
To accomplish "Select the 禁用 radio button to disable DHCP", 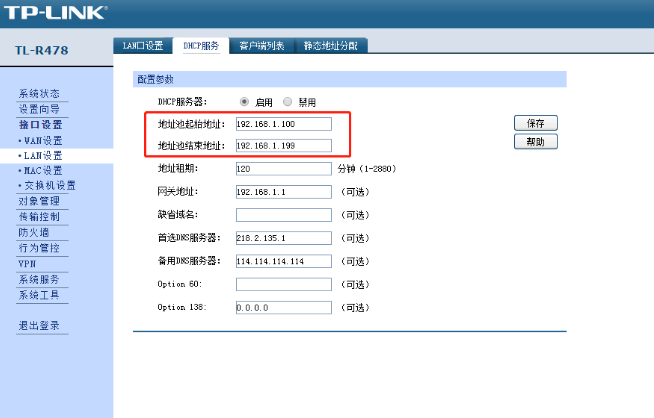I will coord(288,101).
